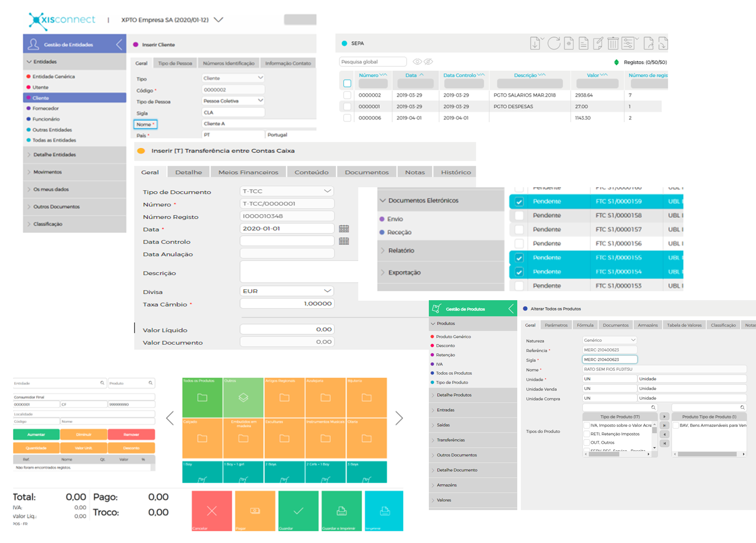The image size is (756, 543).
Task: Toggle the select-all checkbox in SEPA header
Action: tap(347, 83)
